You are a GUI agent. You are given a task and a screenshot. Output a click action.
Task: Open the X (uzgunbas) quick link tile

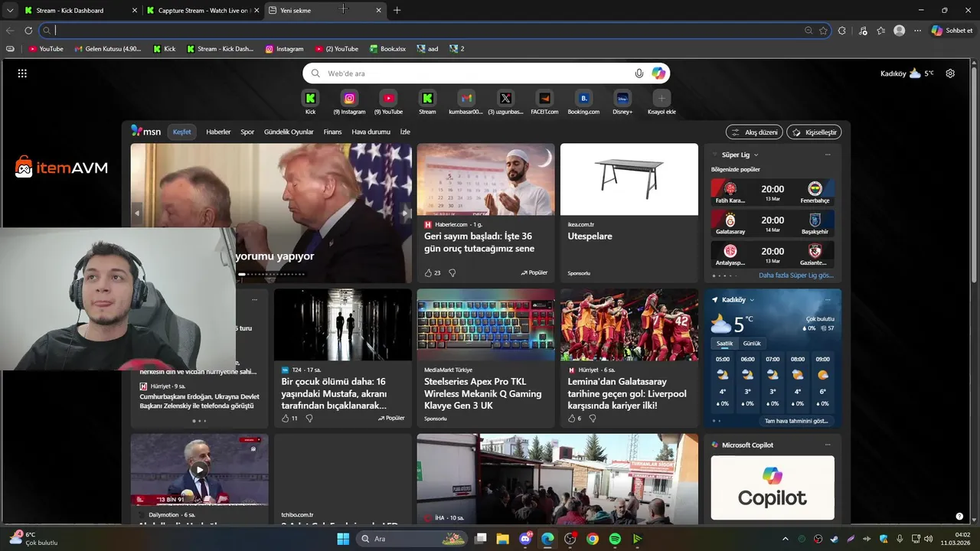click(505, 98)
